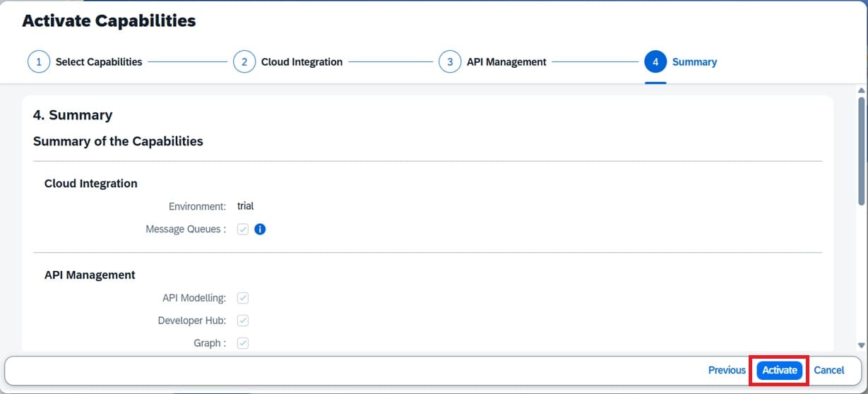Click the step 2 number circle

pos(244,61)
